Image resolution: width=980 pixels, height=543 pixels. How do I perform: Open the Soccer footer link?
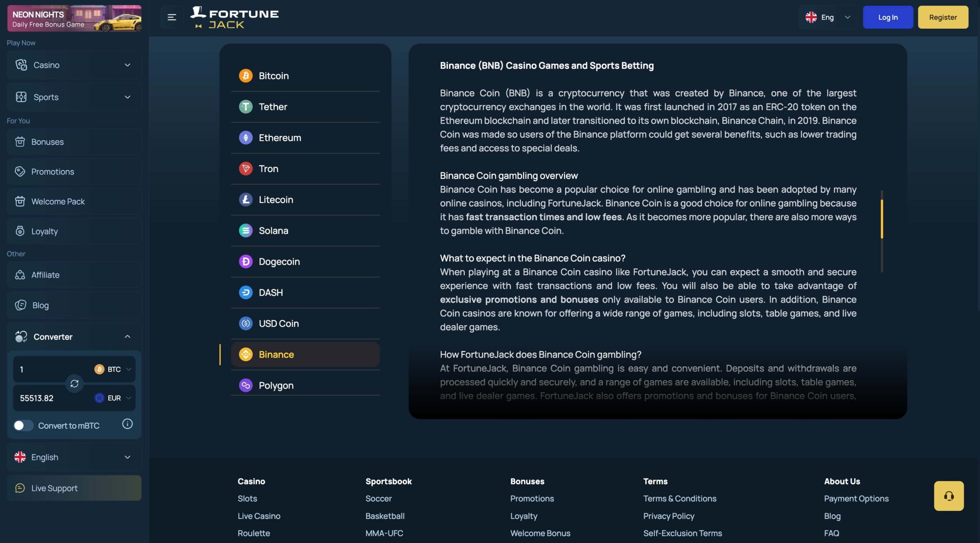click(x=378, y=499)
